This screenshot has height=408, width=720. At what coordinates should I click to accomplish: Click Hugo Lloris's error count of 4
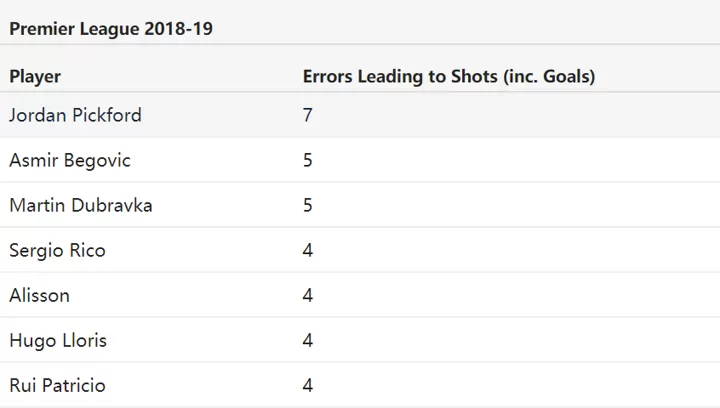coord(308,340)
